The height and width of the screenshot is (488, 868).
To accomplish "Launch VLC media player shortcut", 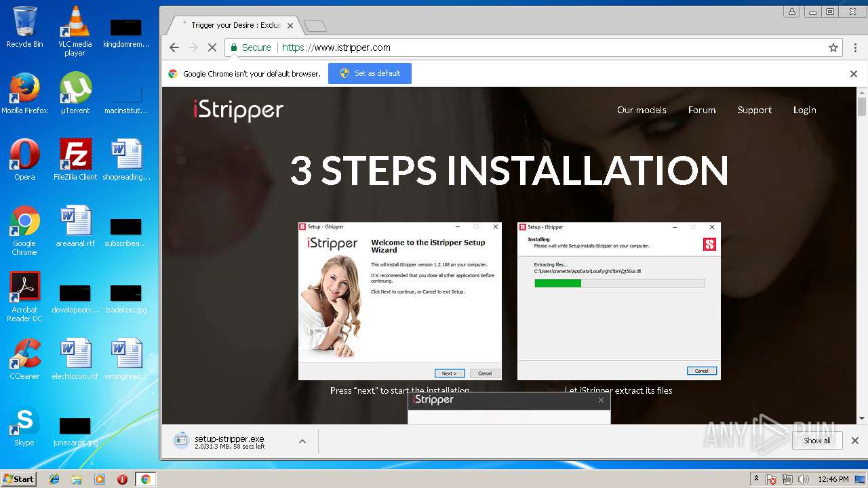I will 75,31.
